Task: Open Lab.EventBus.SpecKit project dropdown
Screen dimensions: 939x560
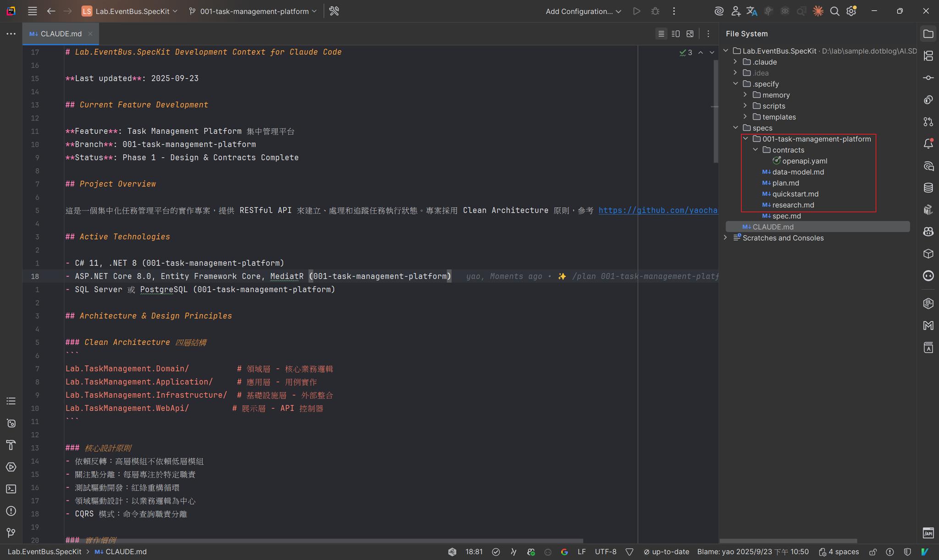Action: (x=129, y=11)
